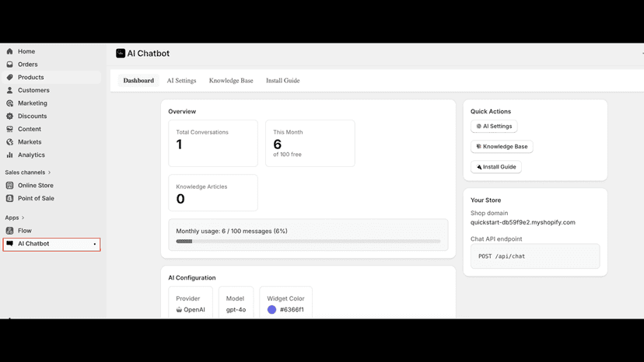Click the 'of 100 free' text

(x=287, y=155)
